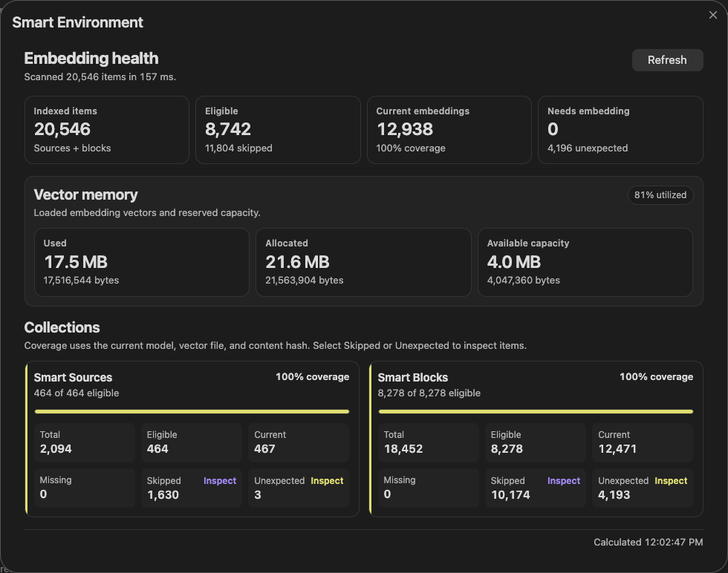Inspect unexpected Smart Blocks items
Viewport: 728px width, 573px height.
coord(671,481)
